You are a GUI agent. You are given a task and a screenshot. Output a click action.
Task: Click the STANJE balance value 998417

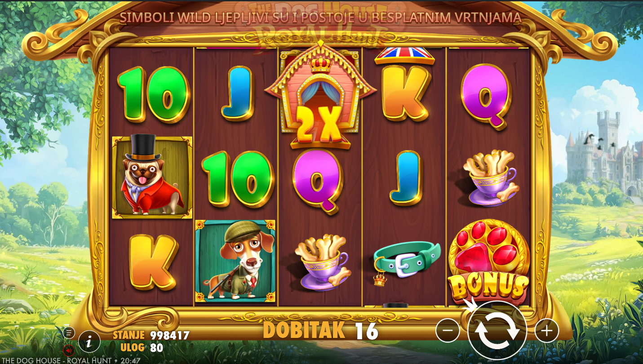click(x=170, y=335)
